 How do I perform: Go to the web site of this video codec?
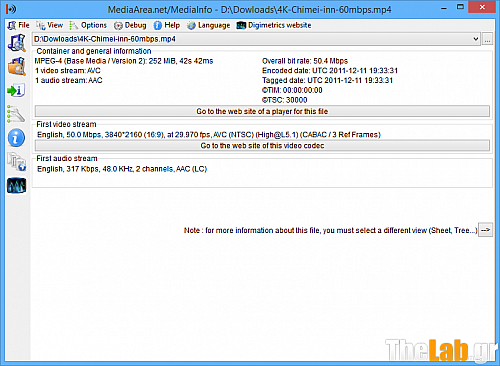click(262, 146)
